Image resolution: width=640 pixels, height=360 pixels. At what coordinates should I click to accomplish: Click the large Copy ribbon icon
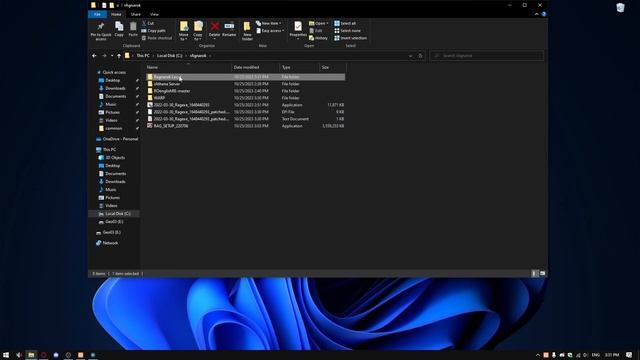(119, 29)
